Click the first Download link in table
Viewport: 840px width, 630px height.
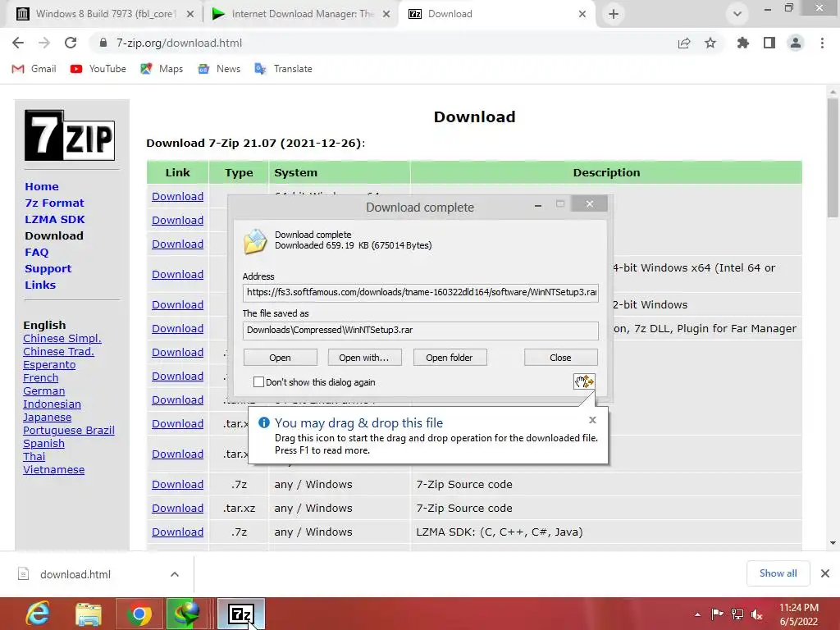(177, 197)
